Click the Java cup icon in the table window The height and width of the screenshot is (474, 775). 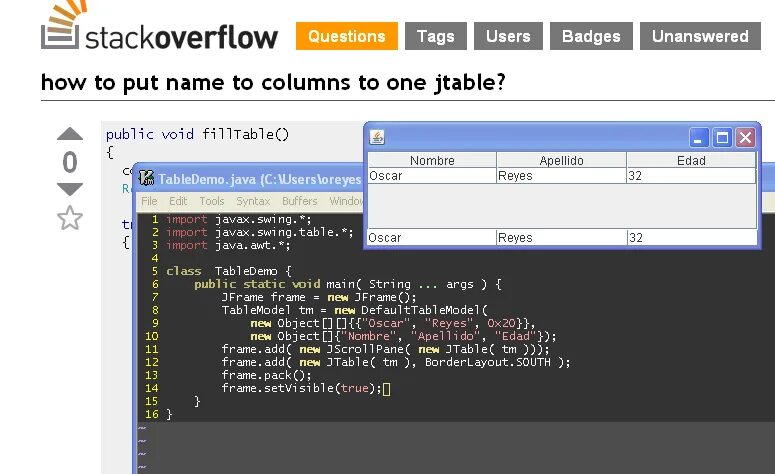(x=377, y=137)
